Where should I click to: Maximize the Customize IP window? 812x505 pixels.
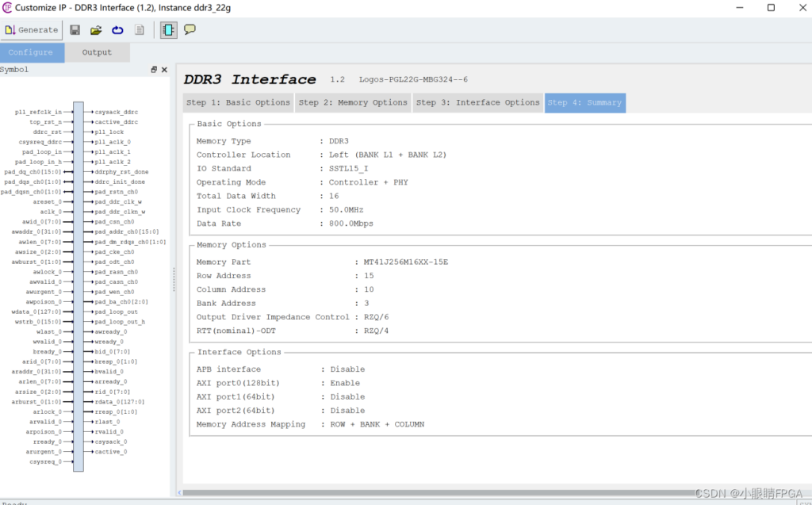click(x=770, y=8)
